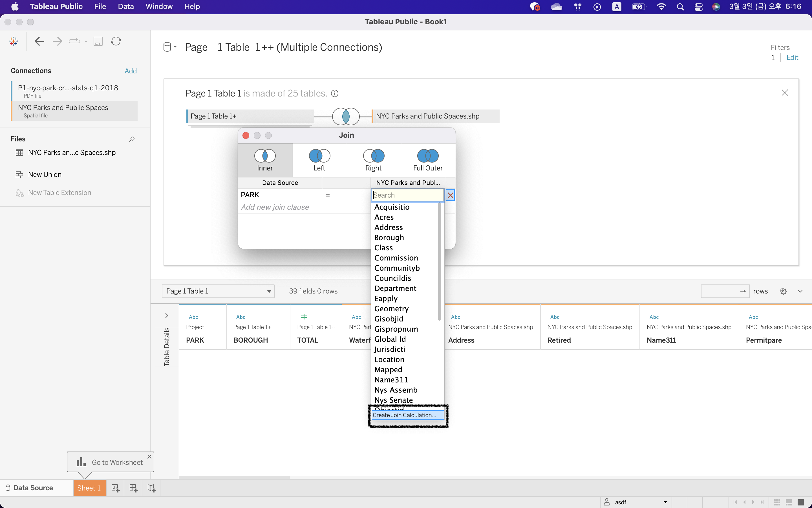Click the save icon in toolbar
812x508 pixels.
(98, 41)
